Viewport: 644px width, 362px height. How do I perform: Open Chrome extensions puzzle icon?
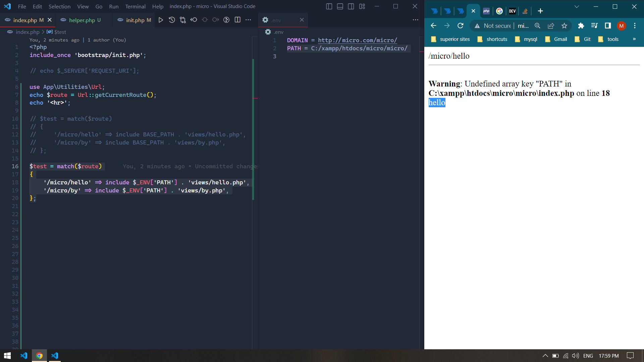point(581,26)
